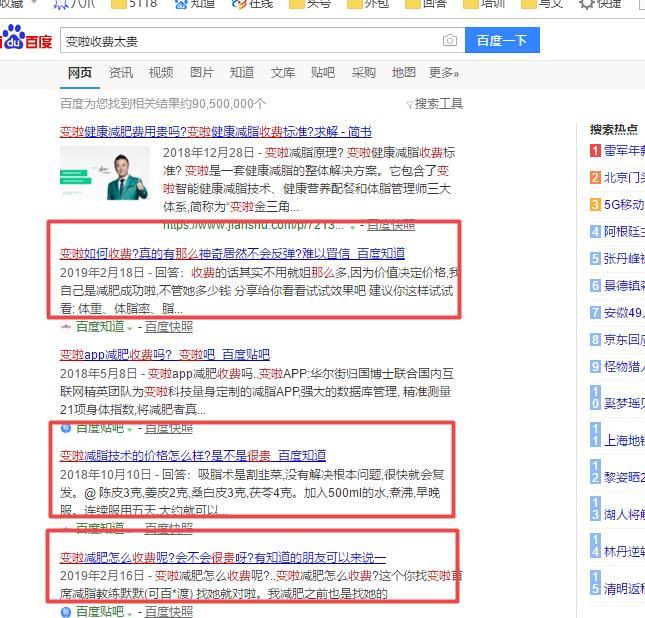Screen dimensions: 645x618
Task: Open the 培训 bookmark folder
Action: (484, 4)
